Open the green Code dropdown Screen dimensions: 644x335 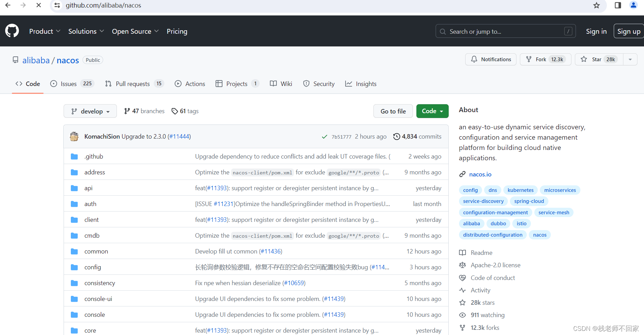click(432, 111)
